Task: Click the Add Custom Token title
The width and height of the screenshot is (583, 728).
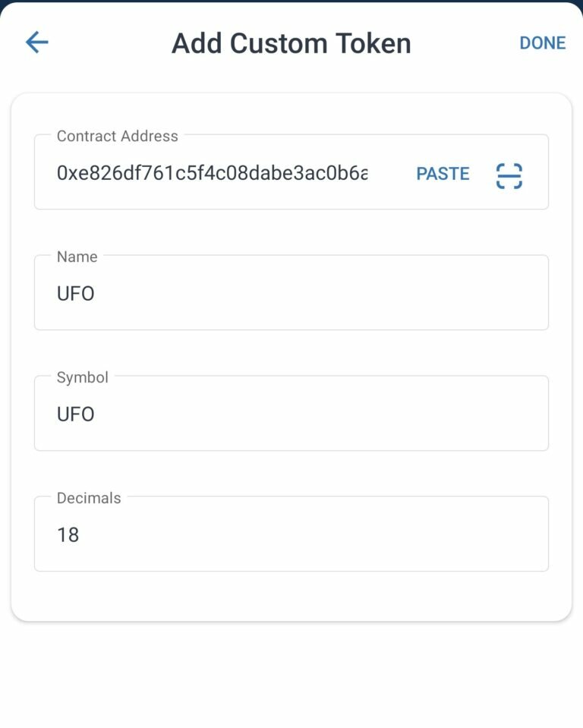Action: point(291,43)
